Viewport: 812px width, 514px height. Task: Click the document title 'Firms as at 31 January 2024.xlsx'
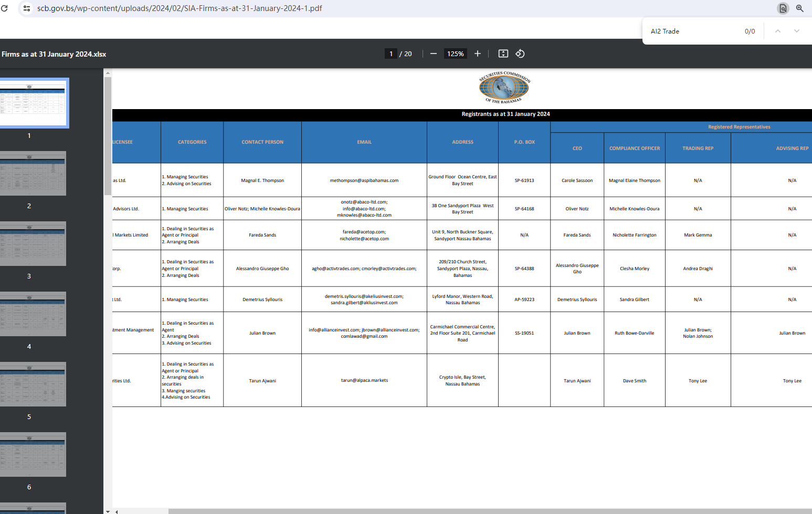click(54, 54)
